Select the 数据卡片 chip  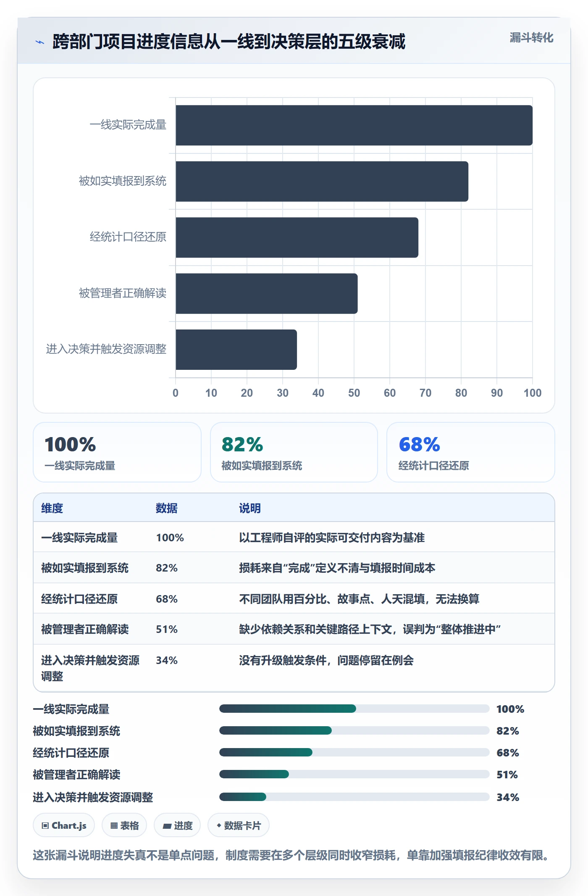pyautogui.click(x=239, y=825)
